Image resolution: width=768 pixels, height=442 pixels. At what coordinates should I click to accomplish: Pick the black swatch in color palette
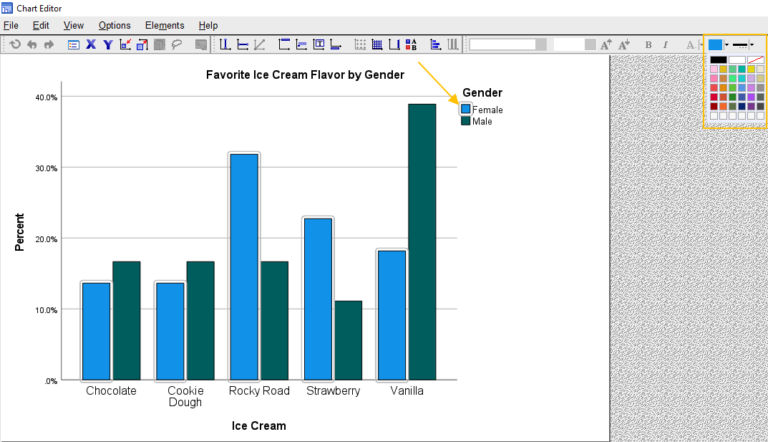coord(718,60)
